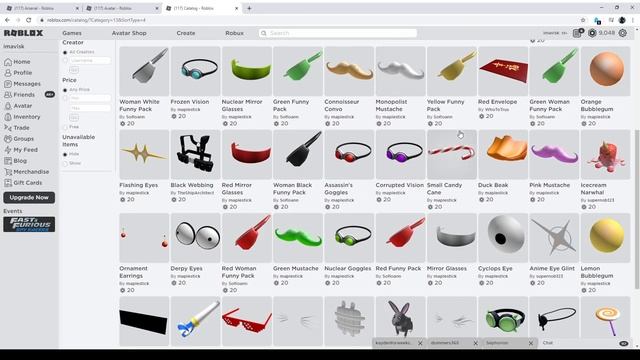Click the maximum price input field
640x360 pixels.
pyautogui.click(x=90, y=108)
